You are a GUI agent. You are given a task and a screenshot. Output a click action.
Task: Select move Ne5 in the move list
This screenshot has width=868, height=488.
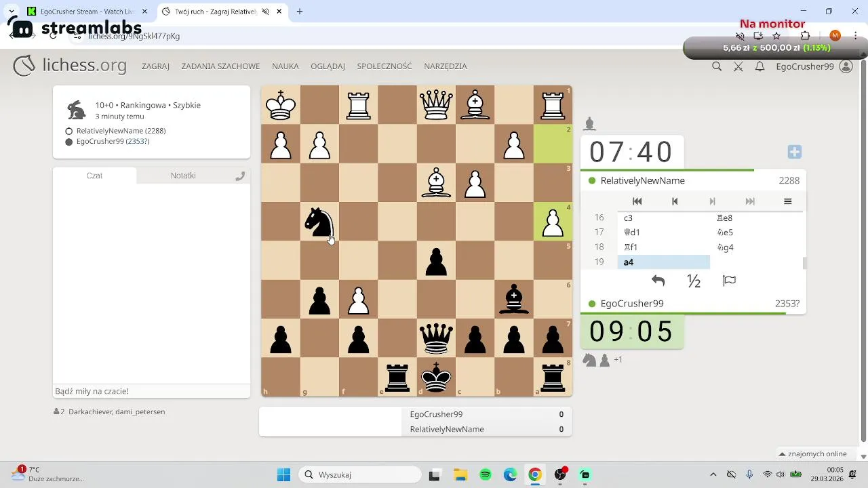click(756, 232)
